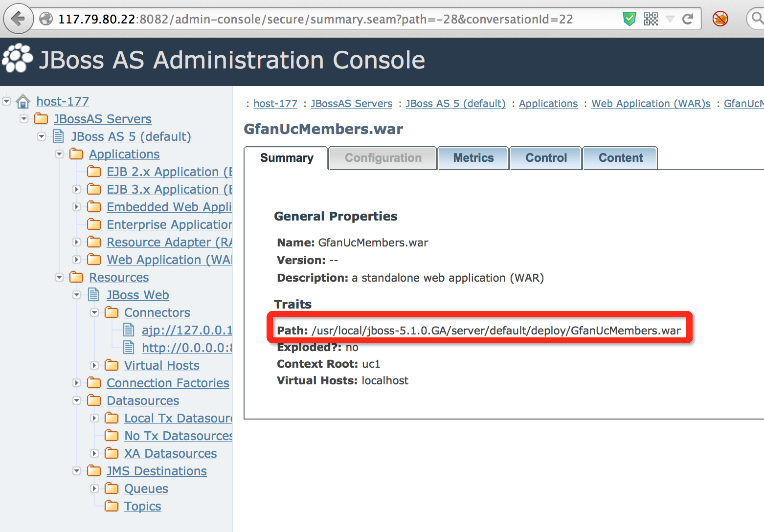Expand the Virtual Hosts tree node
Screen dimensions: 764x532
(x=94, y=365)
